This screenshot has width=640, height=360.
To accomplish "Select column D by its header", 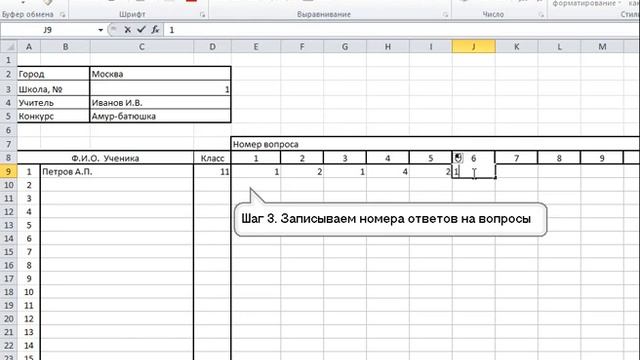I will (212, 47).
